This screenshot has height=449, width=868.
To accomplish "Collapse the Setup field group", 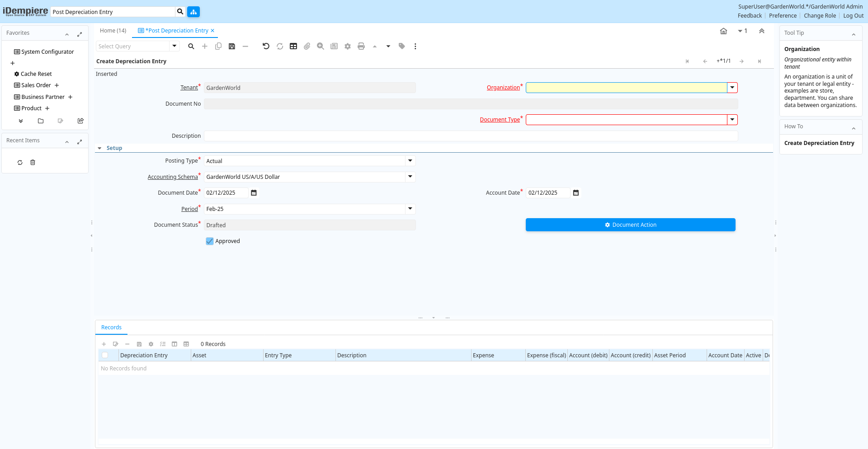I will (100, 148).
